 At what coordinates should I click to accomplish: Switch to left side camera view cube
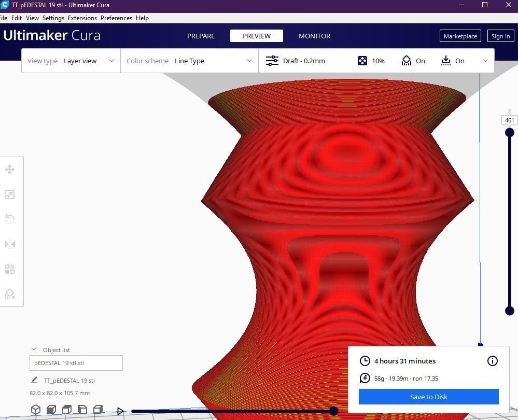(82, 410)
